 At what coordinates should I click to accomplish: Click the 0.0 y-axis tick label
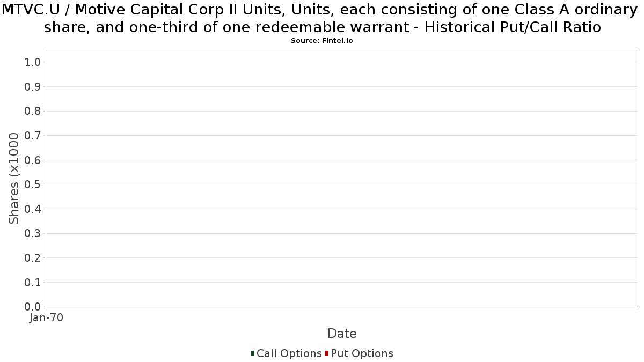pos(33,307)
